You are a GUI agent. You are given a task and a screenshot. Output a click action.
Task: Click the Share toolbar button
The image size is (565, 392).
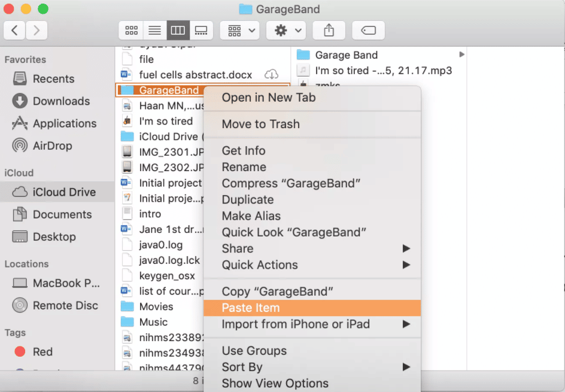(x=329, y=31)
